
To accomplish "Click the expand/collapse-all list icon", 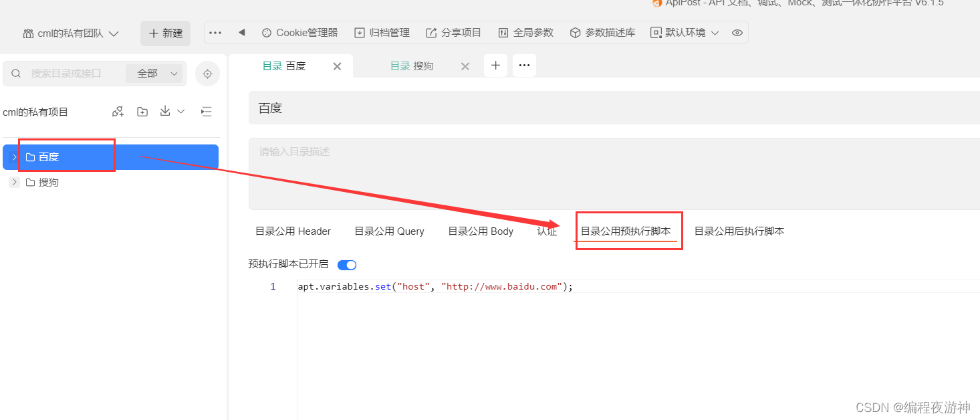I will coord(207,112).
